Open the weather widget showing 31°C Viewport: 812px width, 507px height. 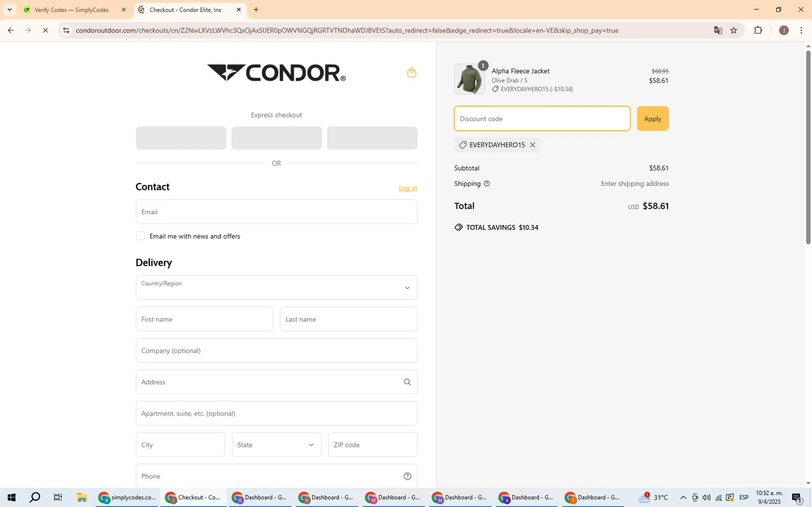point(653,498)
